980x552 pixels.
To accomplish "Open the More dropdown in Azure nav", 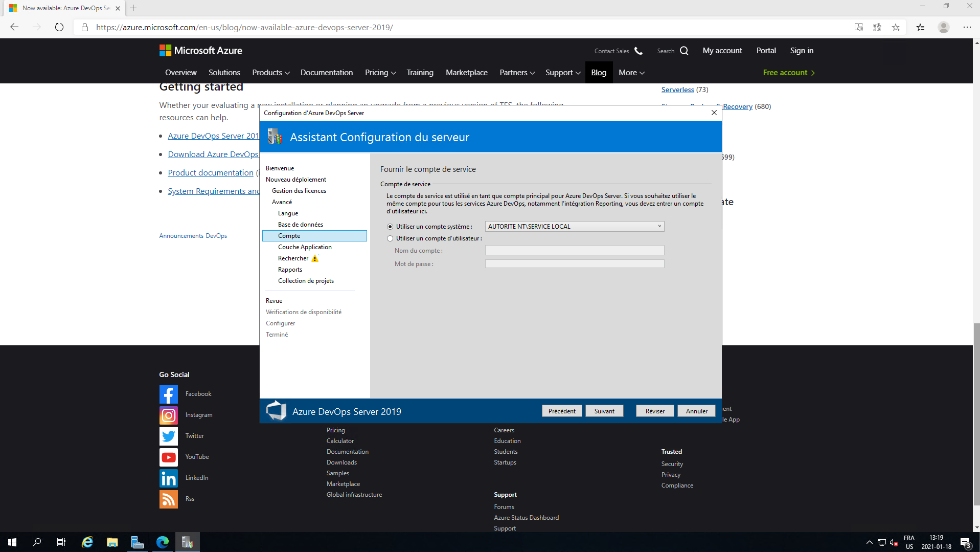I will coord(631,73).
